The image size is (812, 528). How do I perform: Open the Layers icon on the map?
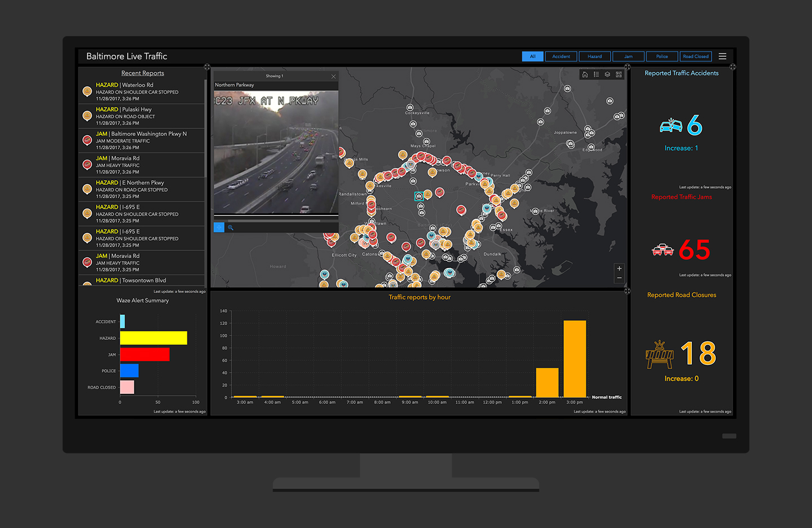(x=607, y=74)
